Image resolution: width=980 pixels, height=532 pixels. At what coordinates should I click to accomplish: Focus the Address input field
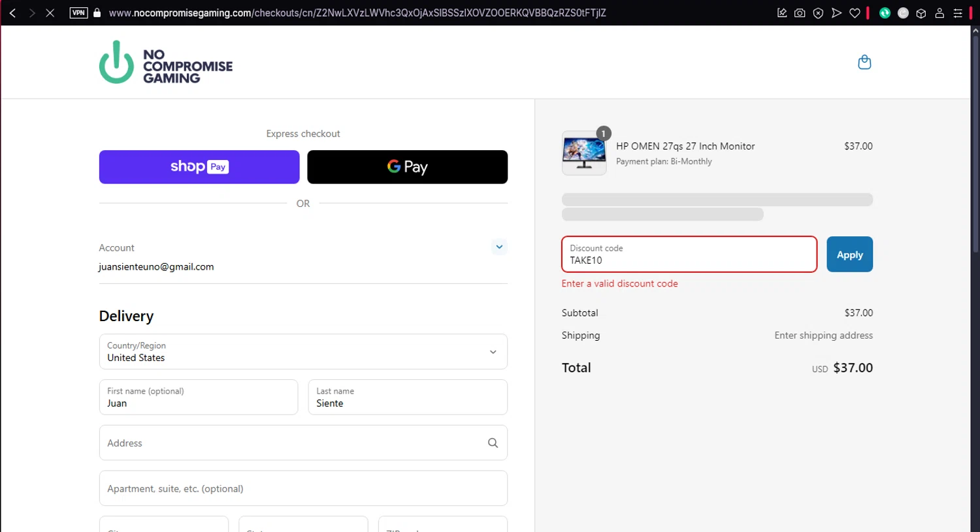[x=303, y=443]
